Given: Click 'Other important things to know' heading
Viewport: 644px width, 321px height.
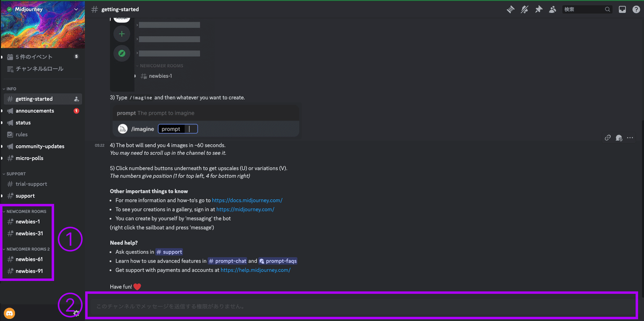Looking at the screenshot, I should (149, 191).
